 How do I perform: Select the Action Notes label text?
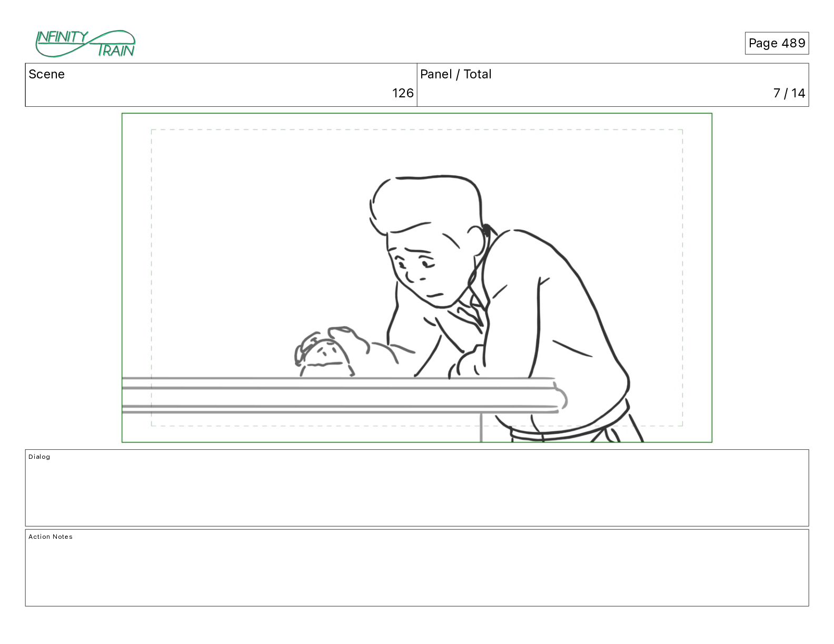(51, 537)
